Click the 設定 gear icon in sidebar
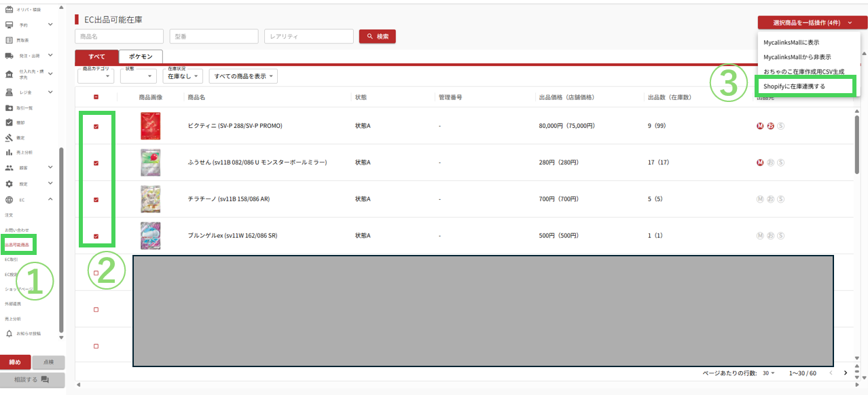This screenshot has height=395, width=868. (x=10, y=184)
